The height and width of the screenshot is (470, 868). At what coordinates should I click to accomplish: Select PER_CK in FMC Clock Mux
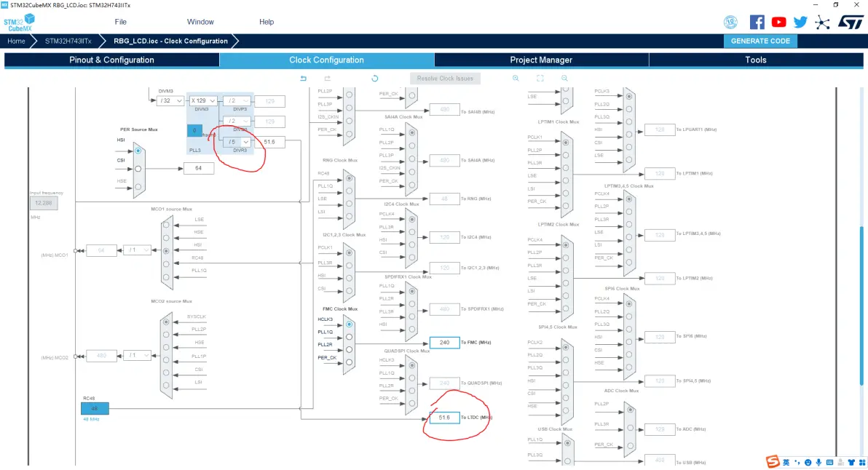click(x=350, y=362)
